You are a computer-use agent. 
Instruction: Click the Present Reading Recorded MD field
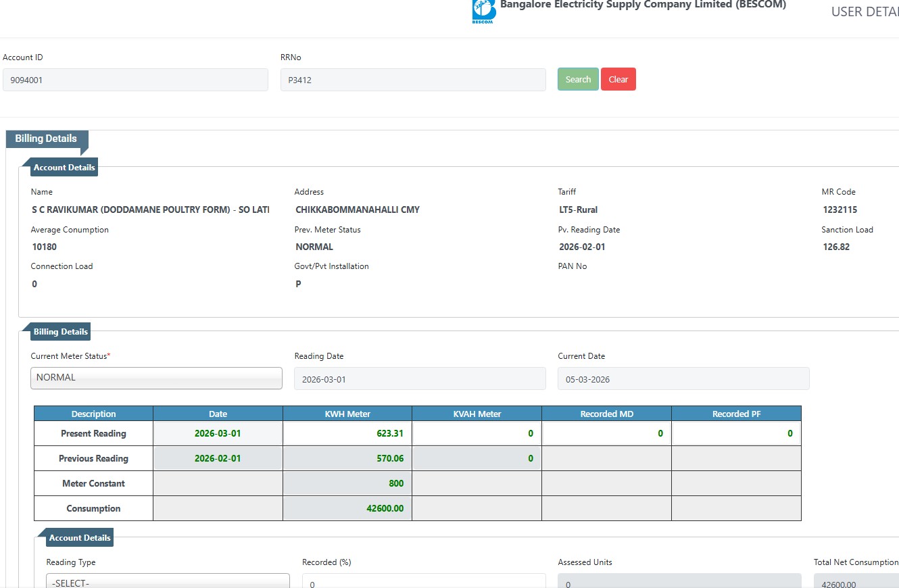(606, 434)
